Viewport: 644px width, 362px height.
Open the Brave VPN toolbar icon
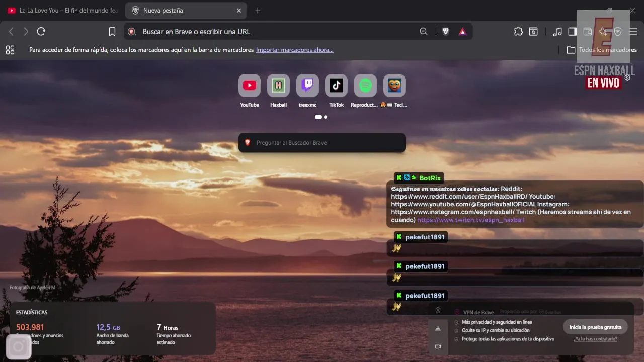click(618, 32)
